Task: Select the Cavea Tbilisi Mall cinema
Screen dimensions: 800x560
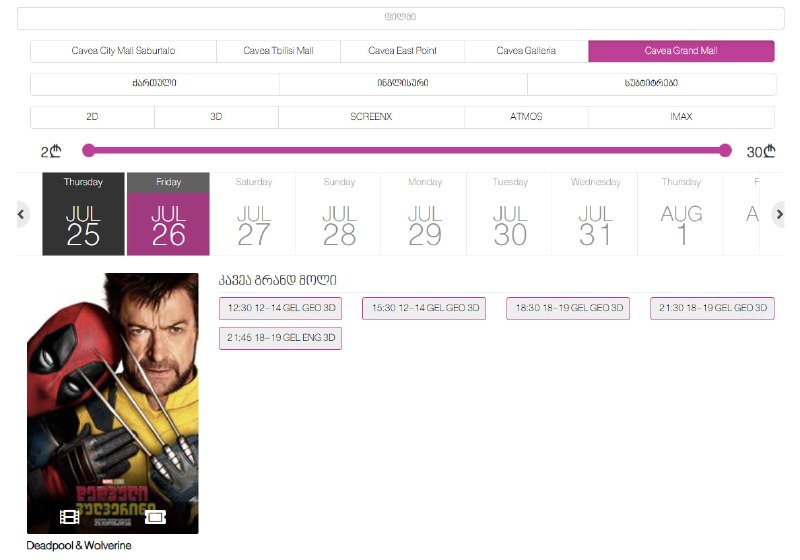Action: tap(279, 51)
